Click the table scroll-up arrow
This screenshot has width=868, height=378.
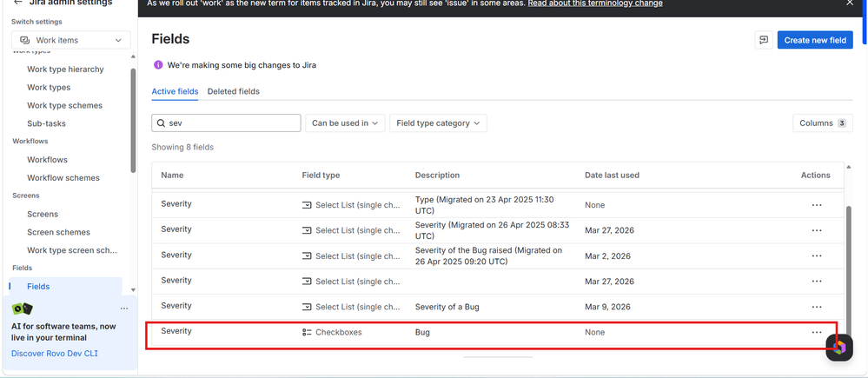tap(849, 165)
